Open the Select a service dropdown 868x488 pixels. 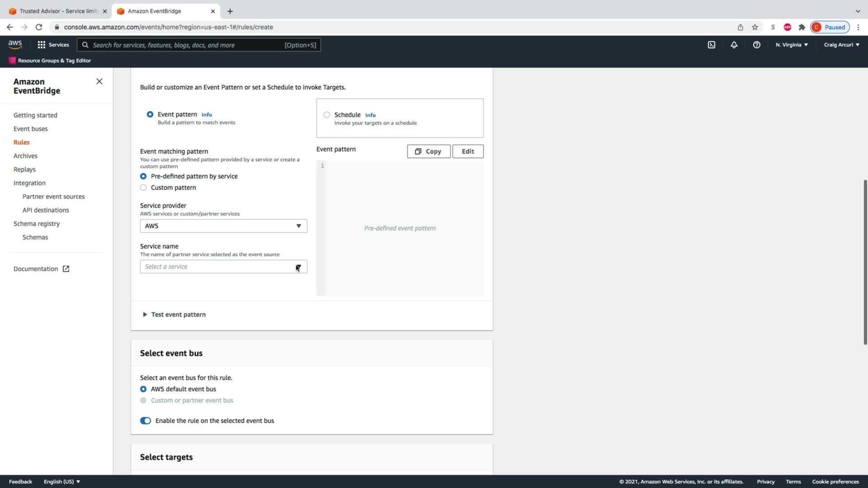click(x=223, y=267)
